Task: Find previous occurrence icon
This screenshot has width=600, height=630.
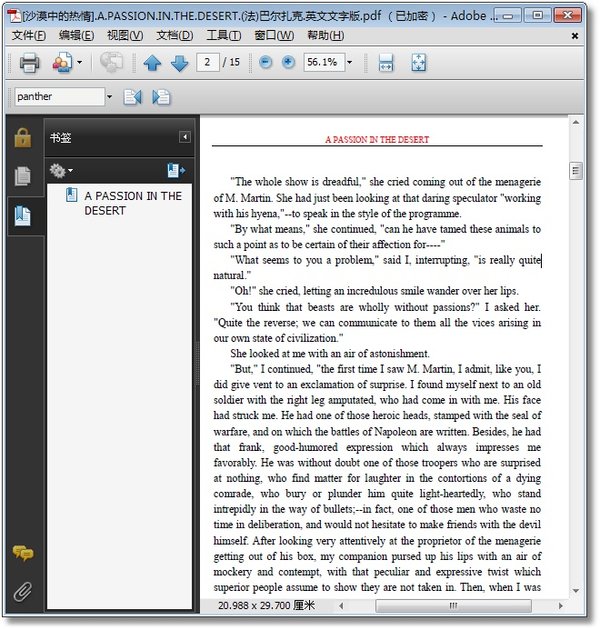Action: tap(132, 97)
